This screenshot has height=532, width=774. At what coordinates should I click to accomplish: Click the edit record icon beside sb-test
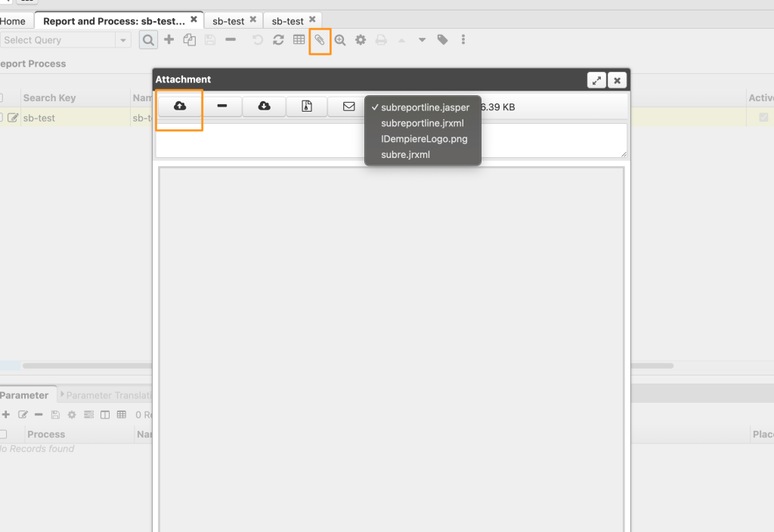(x=13, y=117)
